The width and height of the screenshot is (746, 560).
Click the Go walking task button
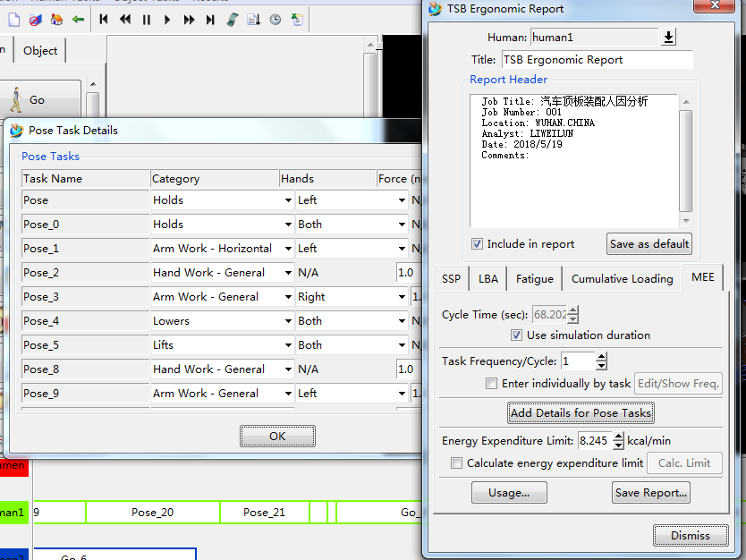click(x=39, y=100)
